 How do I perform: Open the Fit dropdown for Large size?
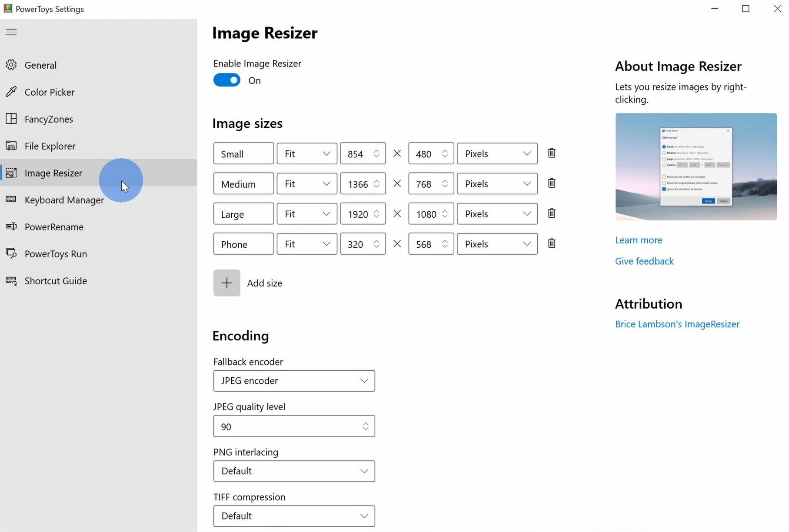point(307,213)
